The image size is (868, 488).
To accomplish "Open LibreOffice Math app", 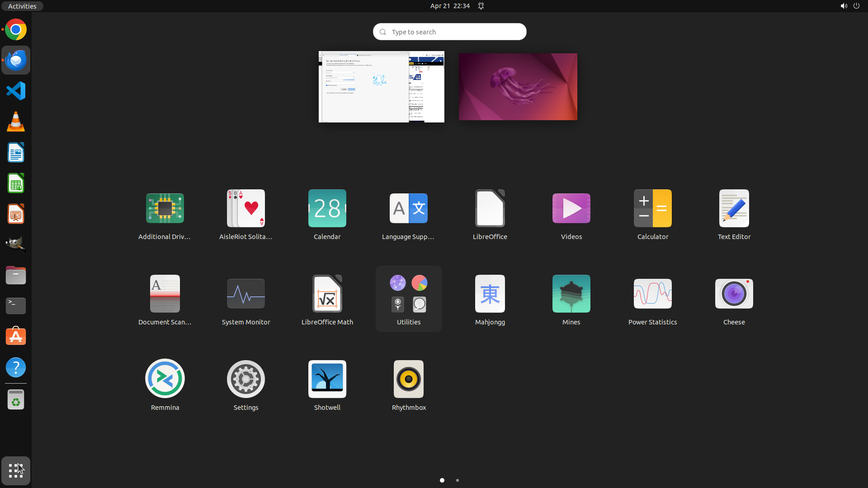I will 327,294.
